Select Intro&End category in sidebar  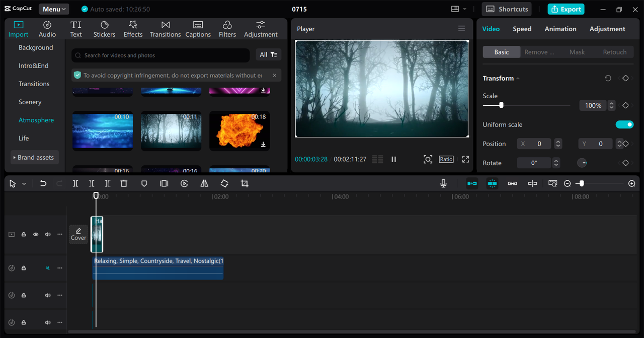tap(34, 65)
